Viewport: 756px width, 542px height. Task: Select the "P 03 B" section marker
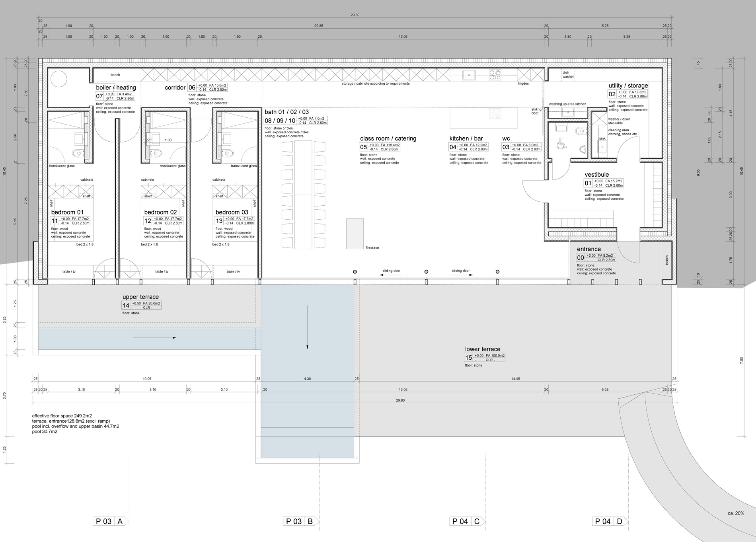(x=301, y=521)
